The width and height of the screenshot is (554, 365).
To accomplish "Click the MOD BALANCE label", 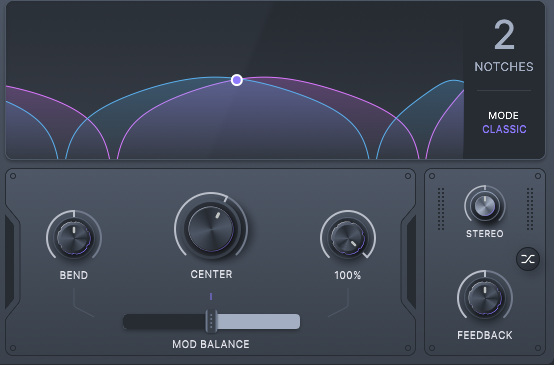I will click(x=211, y=344).
